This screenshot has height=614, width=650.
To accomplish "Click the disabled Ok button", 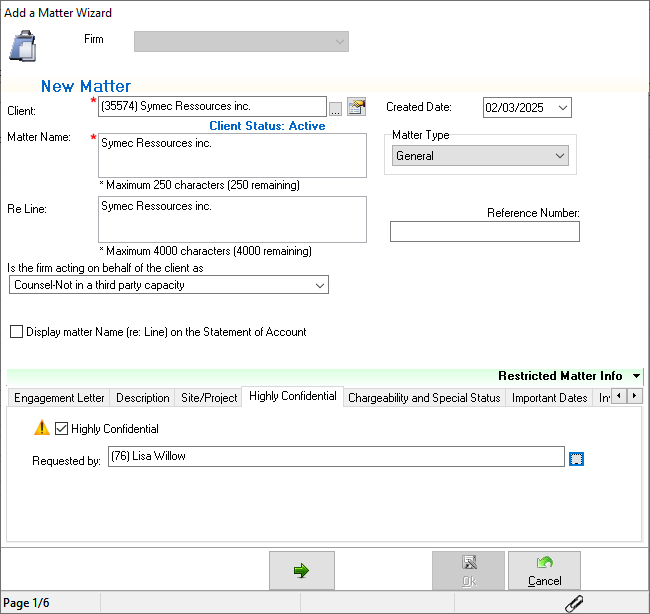I will [x=468, y=570].
